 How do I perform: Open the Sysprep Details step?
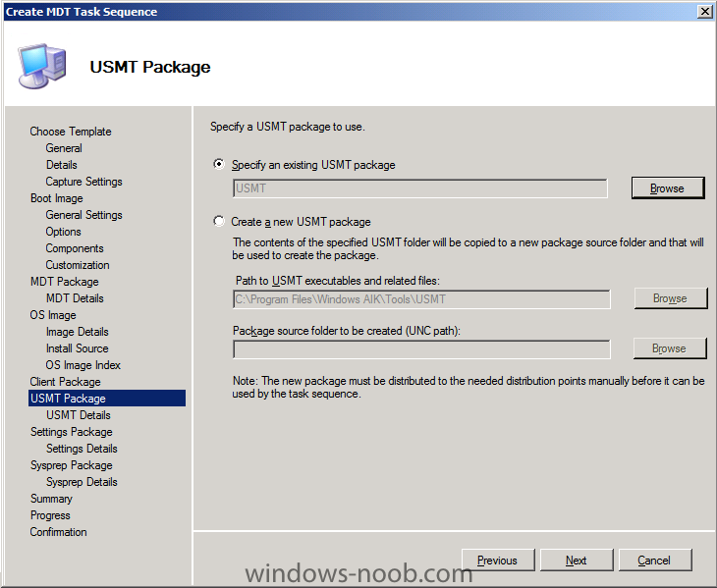[x=82, y=482]
